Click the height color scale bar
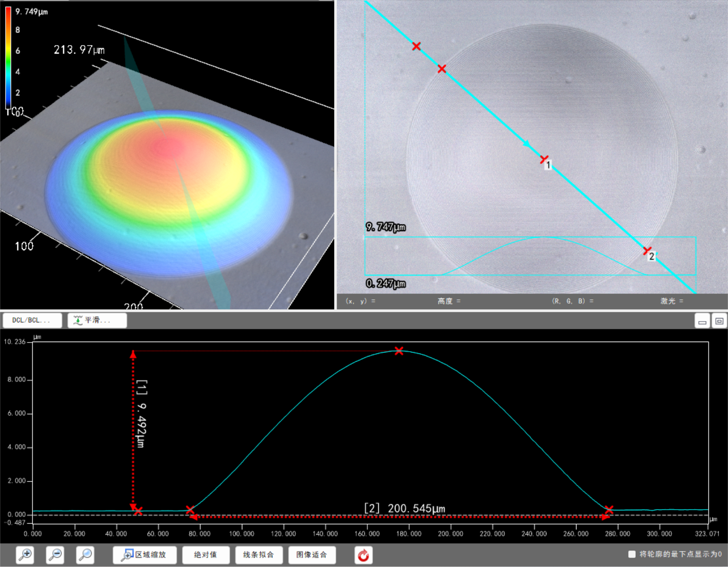This screenshot has height=567, width=728. click(8, 58)
